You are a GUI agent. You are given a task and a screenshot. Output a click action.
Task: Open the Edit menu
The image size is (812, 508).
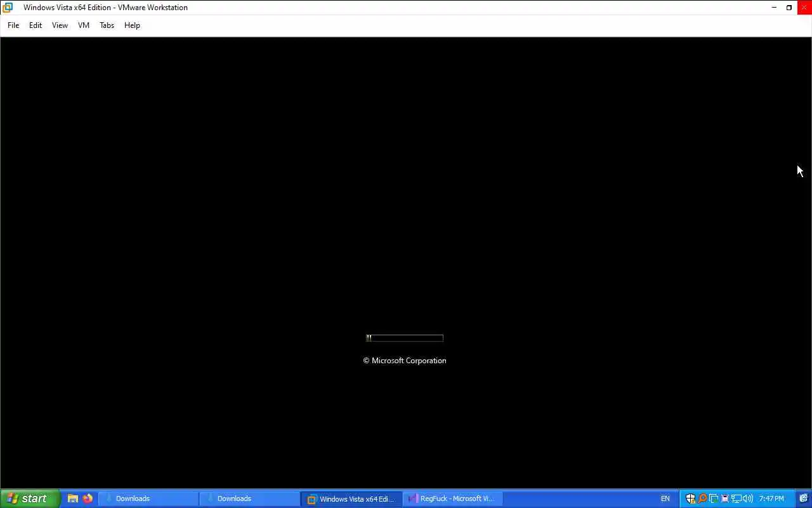[x=36, y=25]
